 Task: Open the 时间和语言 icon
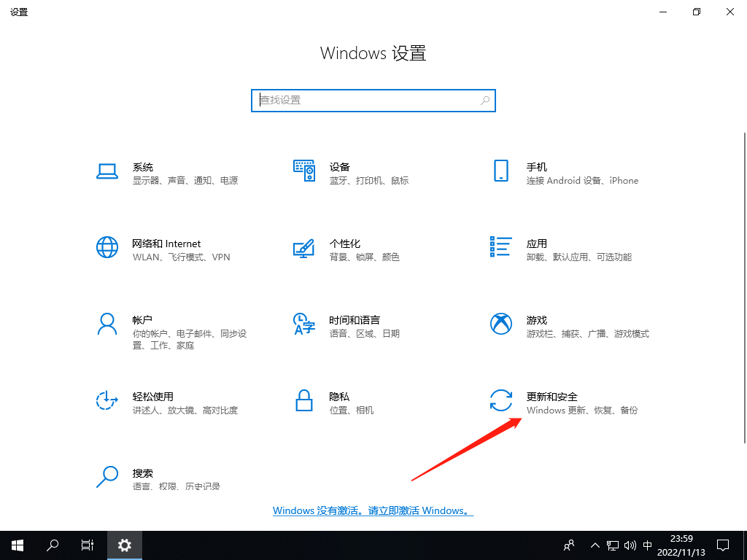tap(304, 324)
